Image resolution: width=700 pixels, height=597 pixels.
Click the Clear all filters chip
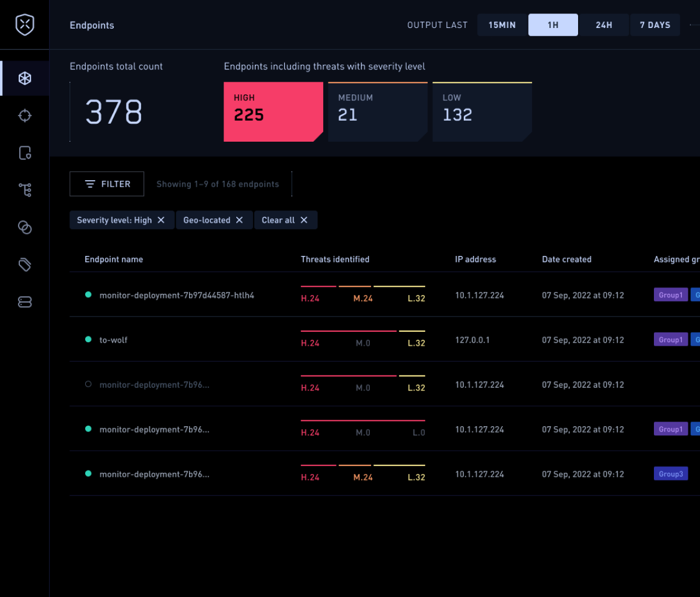(285, 220)
